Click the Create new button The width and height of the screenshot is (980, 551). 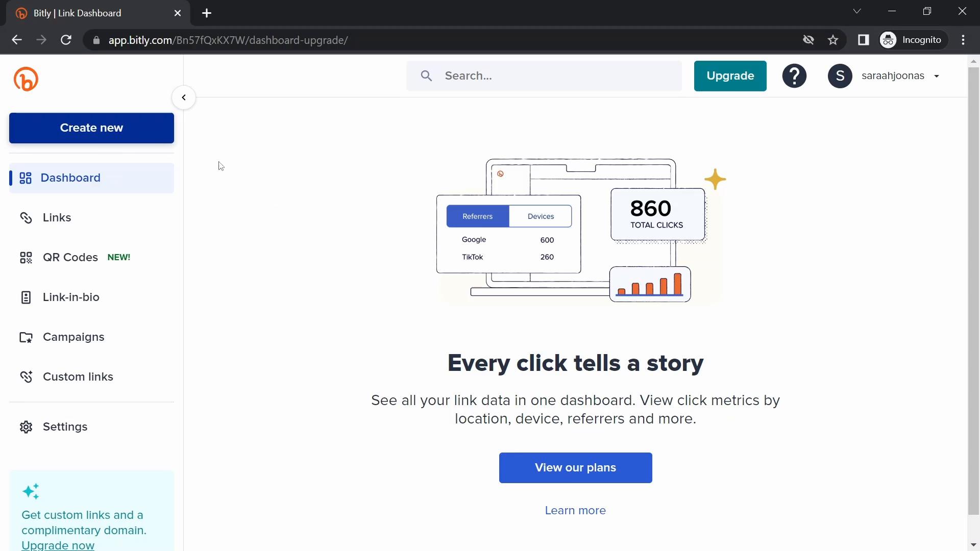(91, 128)
